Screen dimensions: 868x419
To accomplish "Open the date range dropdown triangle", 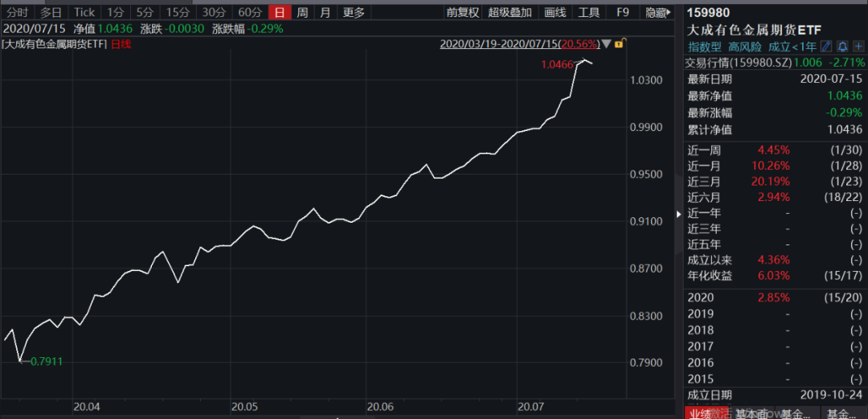I will [607, 43].
